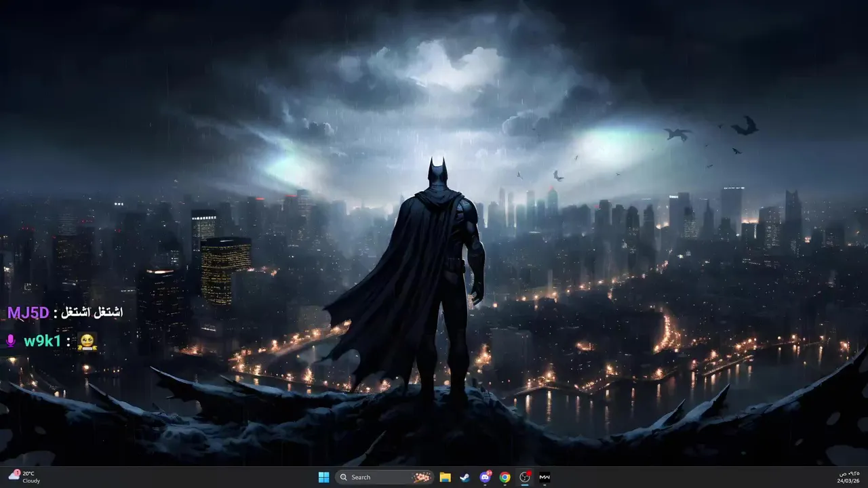Click the purple microphone icon beside w9k1
Screen dimensions: 868x488
11,341
